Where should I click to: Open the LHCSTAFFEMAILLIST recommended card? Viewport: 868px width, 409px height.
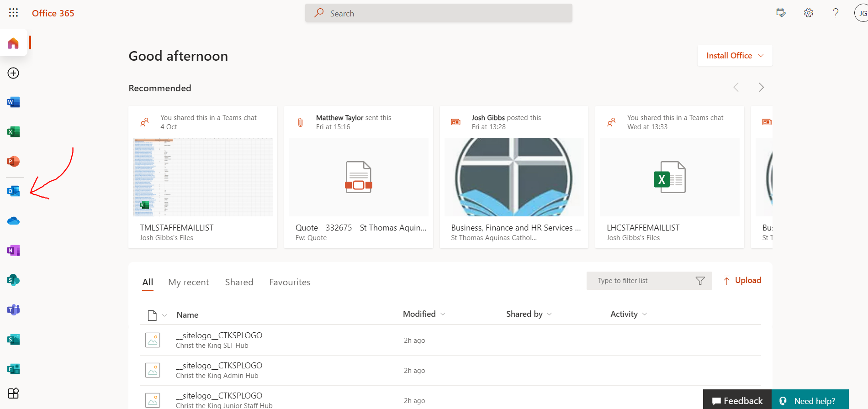click(x=670, y=177)
